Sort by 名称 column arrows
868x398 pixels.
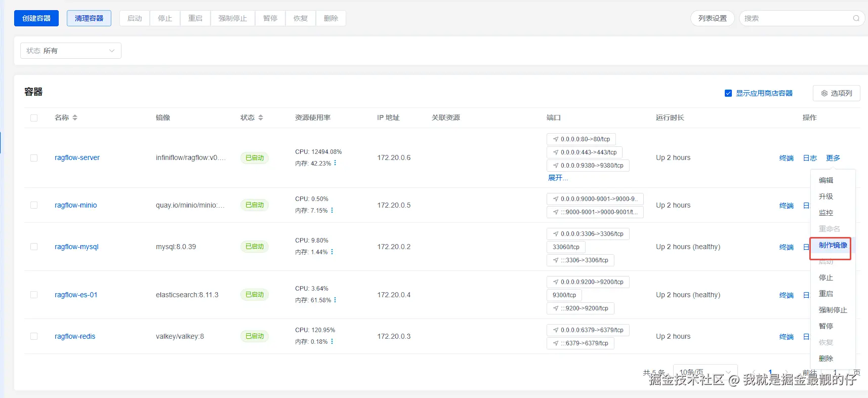75,117
